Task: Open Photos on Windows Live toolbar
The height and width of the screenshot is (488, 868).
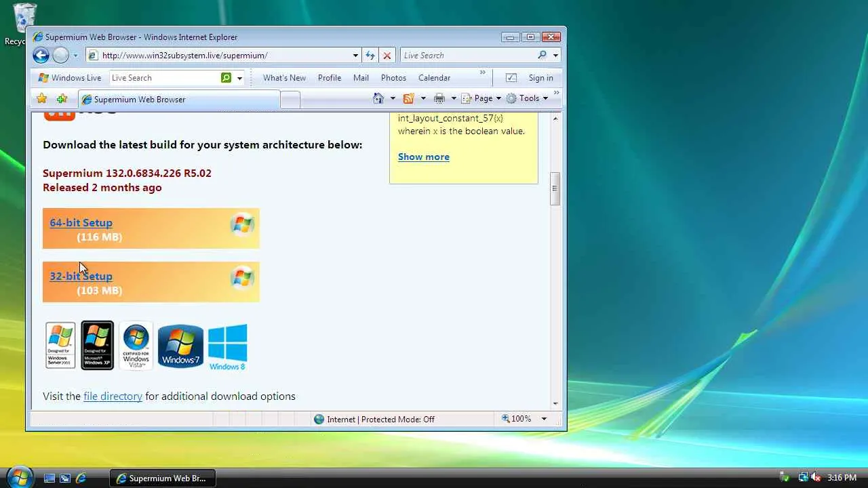Action: click(393, 78)
